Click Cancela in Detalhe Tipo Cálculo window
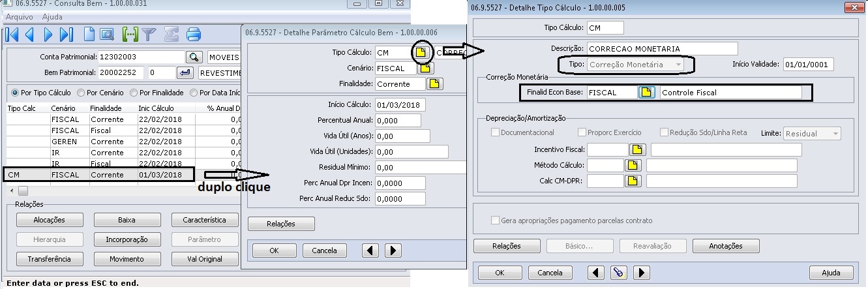Viewport: 868px width, 289px height. coord(550,273)
